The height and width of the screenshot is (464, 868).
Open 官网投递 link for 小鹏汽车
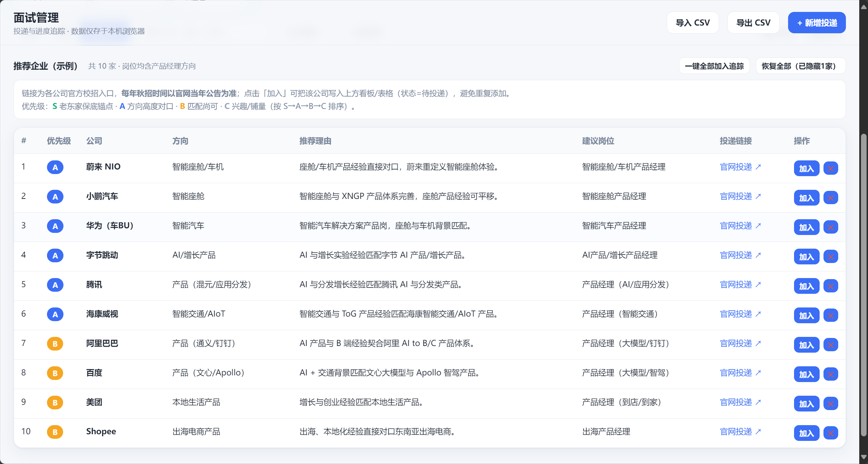click(740, 196)
